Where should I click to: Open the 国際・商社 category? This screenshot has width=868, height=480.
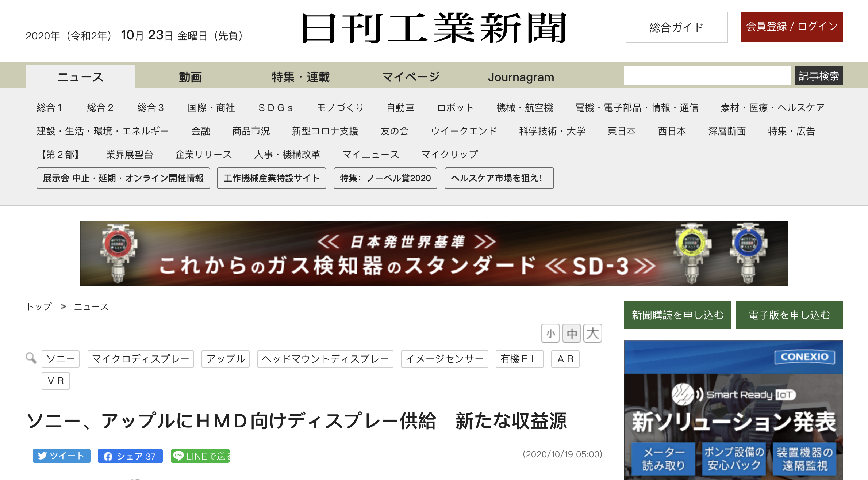211,108
